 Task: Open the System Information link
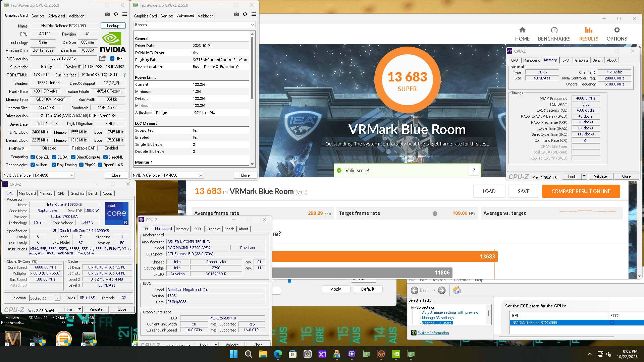click(x=433, y=333)
